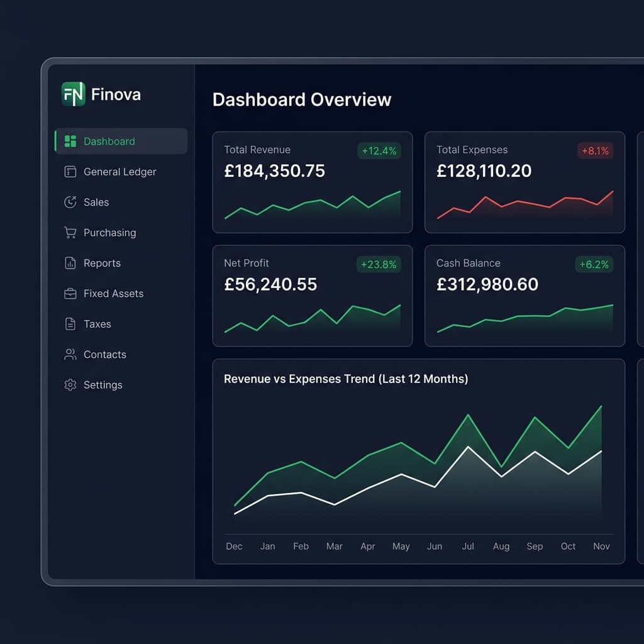Go to the Contacts label

105,355
